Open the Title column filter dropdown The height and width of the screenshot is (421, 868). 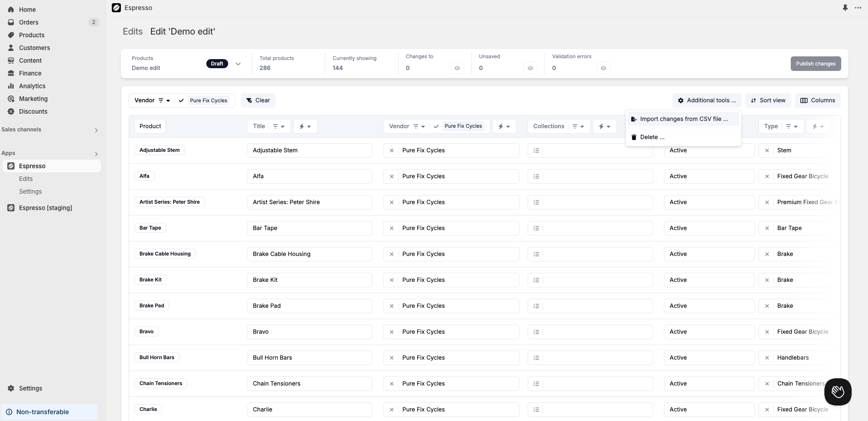point(279,126)
